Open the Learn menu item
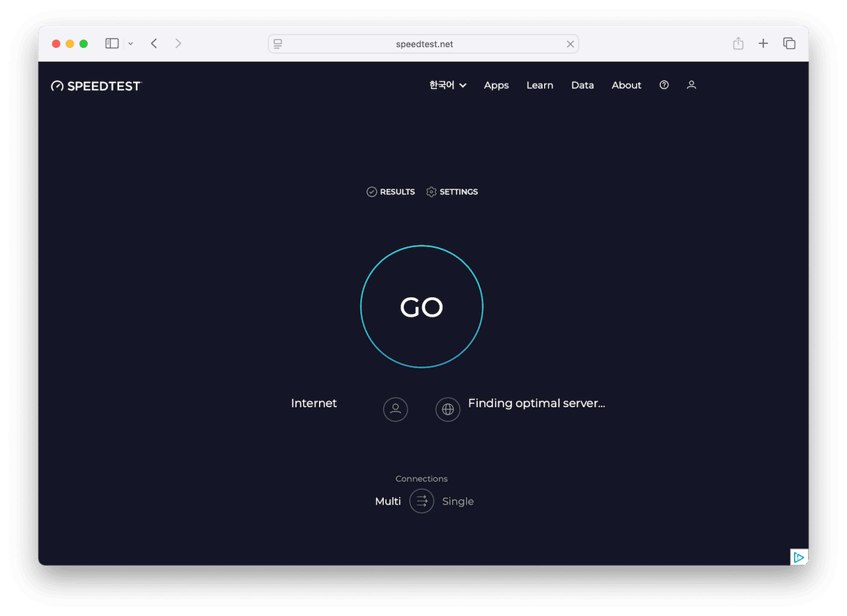847x616 pixels. [540, 85]
